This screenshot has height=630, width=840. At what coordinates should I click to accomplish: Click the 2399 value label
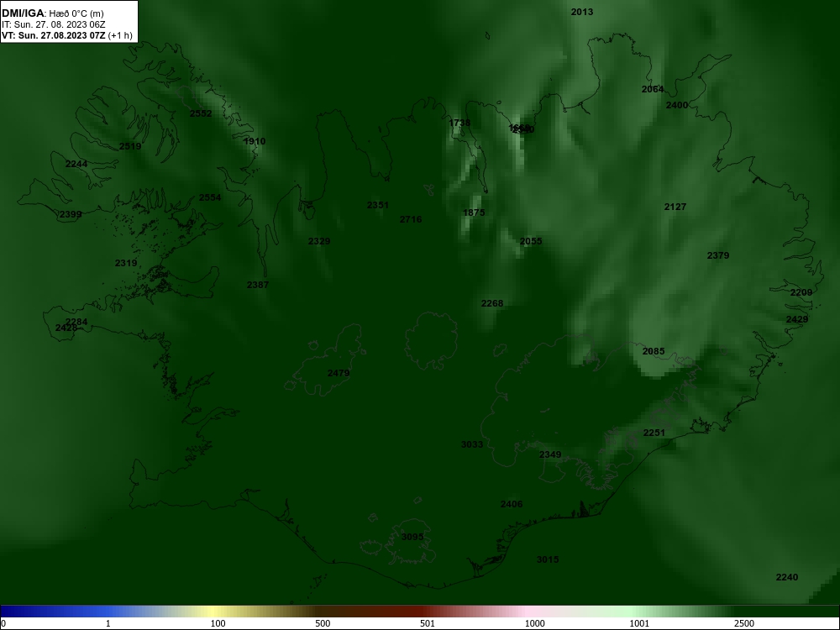tap(71, 214)
